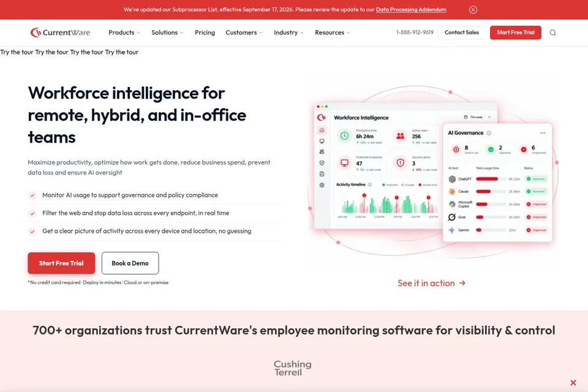Click Claude's Approved status badge
The image size is (588, 392).
(536, 192)
